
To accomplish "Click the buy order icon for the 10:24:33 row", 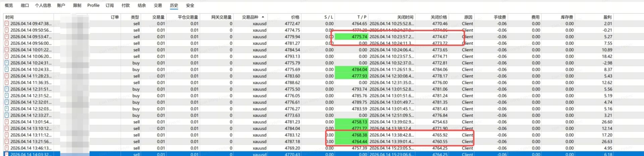I will click(7, 70).
